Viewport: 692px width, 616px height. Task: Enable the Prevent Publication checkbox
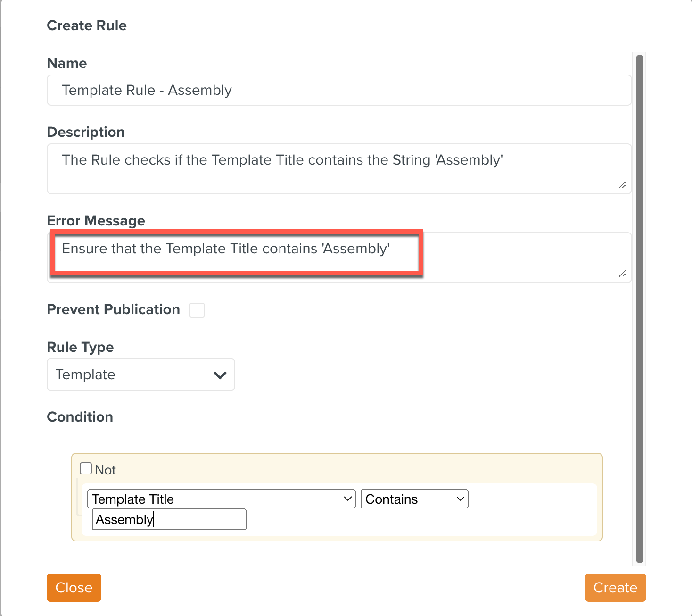pos(197,310)
